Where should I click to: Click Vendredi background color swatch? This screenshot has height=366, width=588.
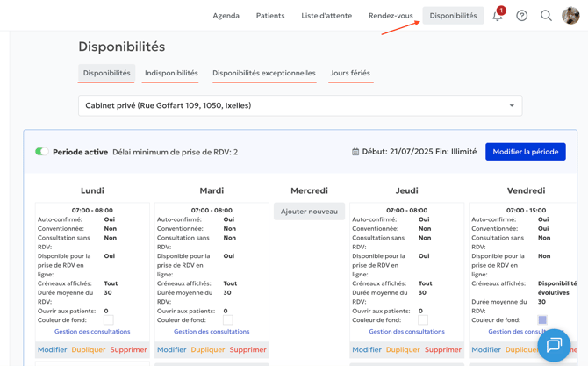coord(542,320)
